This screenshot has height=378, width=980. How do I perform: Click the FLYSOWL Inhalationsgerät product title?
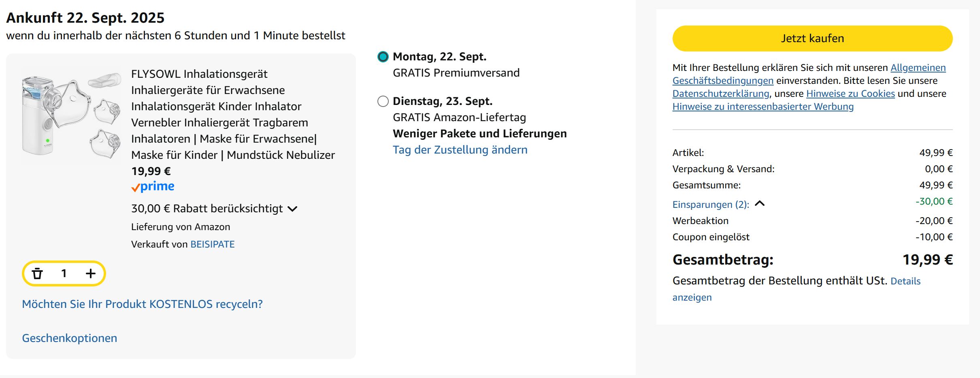(233, 114)
